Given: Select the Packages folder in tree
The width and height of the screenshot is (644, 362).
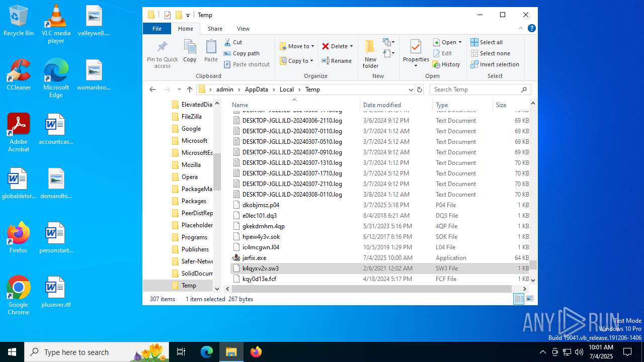Looking at the screenshot, I should [194, 201].
